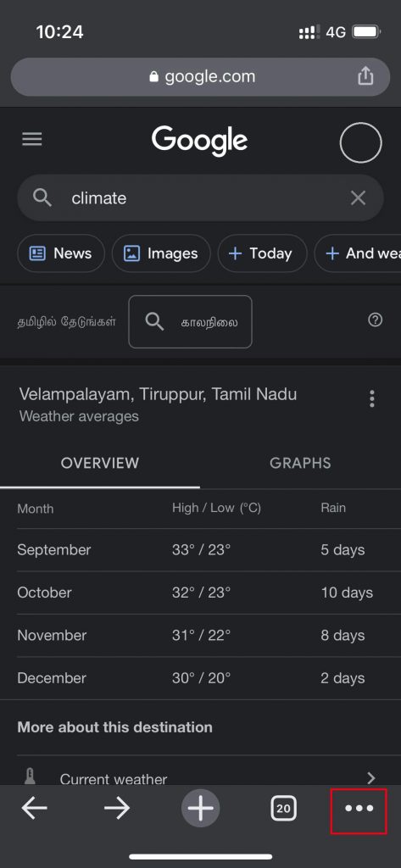Open the help question mark icon
401x868 pixels.
pyautogui.click(x=375, y=320)
